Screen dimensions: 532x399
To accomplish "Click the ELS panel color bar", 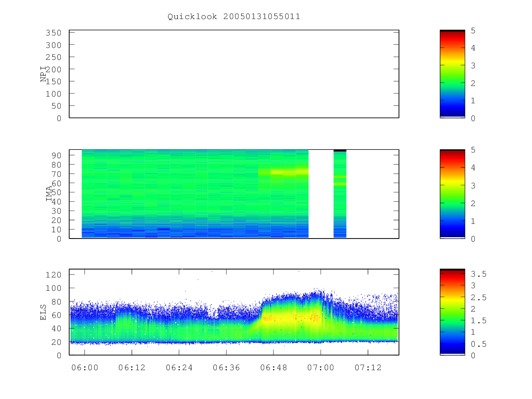I will (452, 312).
